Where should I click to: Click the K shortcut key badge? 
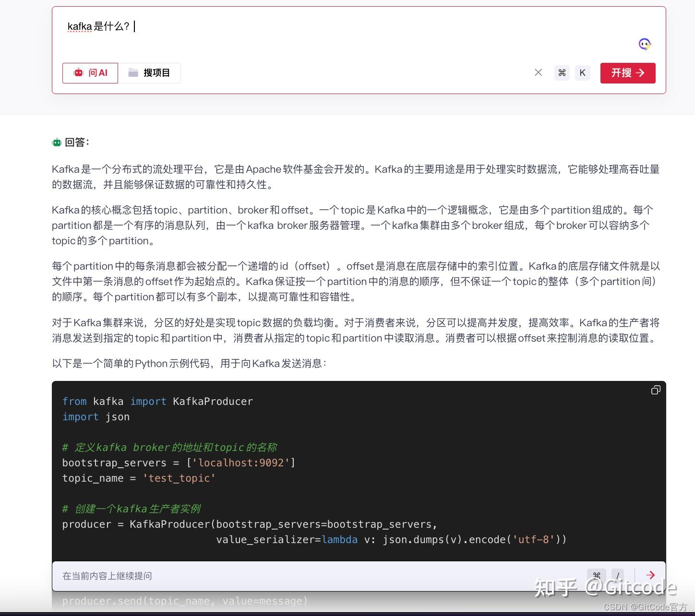(x=582, y=72)
